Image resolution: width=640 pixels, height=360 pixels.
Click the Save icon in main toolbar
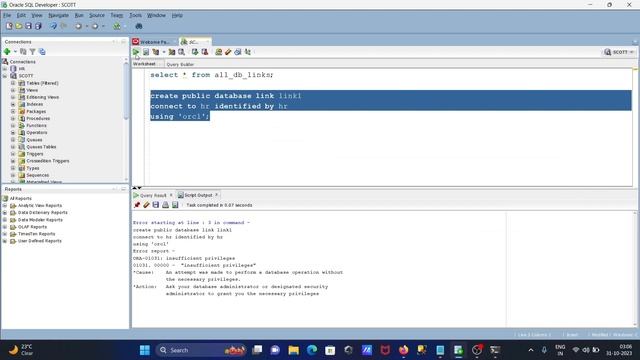click(x=29, y=26)
